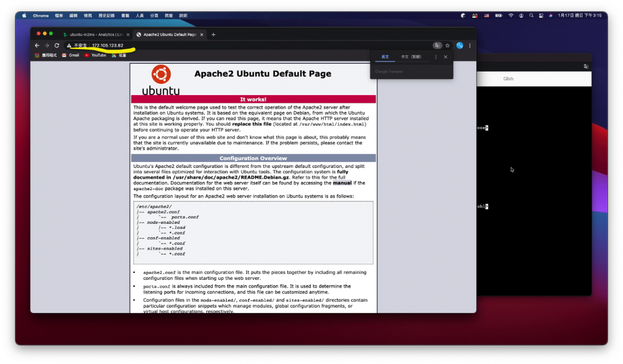Click the Ubuntu logo on the page
Screen dimensions: 623x364
click(x=161, y=79)
